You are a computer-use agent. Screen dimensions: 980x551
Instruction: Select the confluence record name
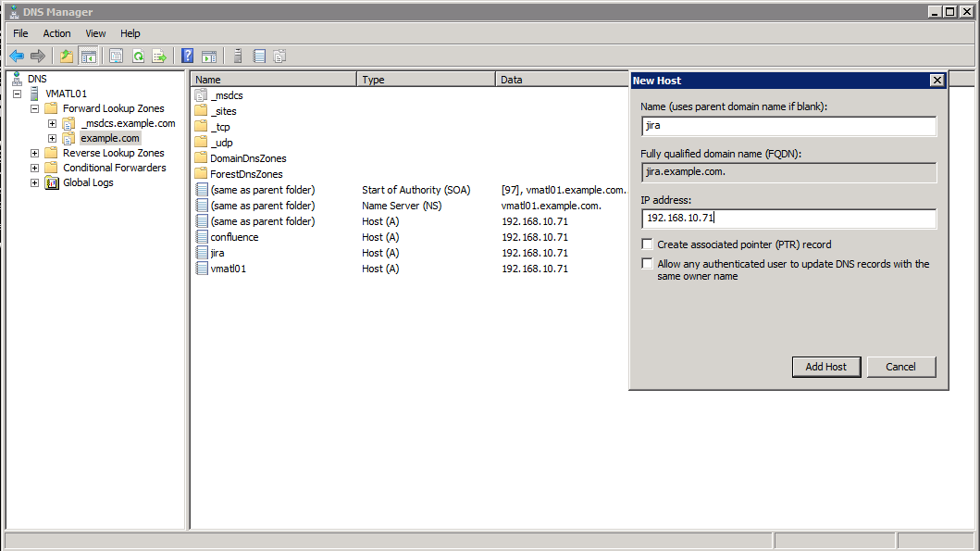click(x=234, y=237)
